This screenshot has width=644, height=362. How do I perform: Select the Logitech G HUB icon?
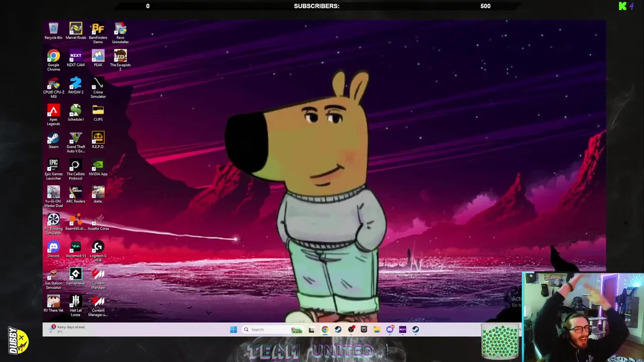tap(98, 251)
